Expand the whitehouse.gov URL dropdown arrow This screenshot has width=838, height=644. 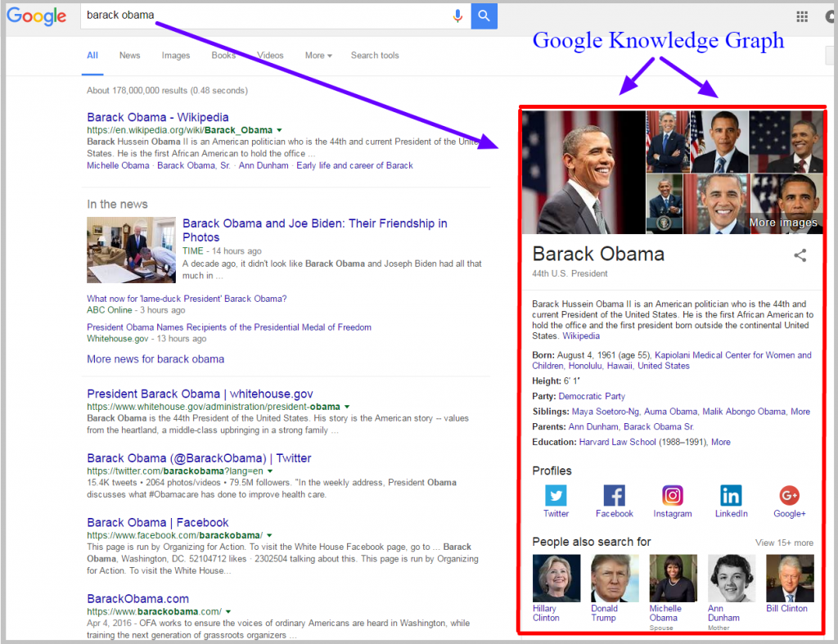[x=347, y=407]
